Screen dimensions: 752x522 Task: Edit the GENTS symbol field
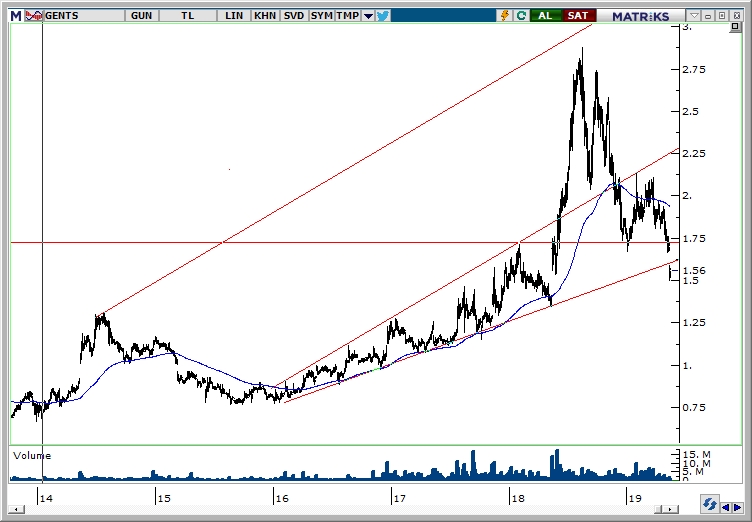coord(84,16)
